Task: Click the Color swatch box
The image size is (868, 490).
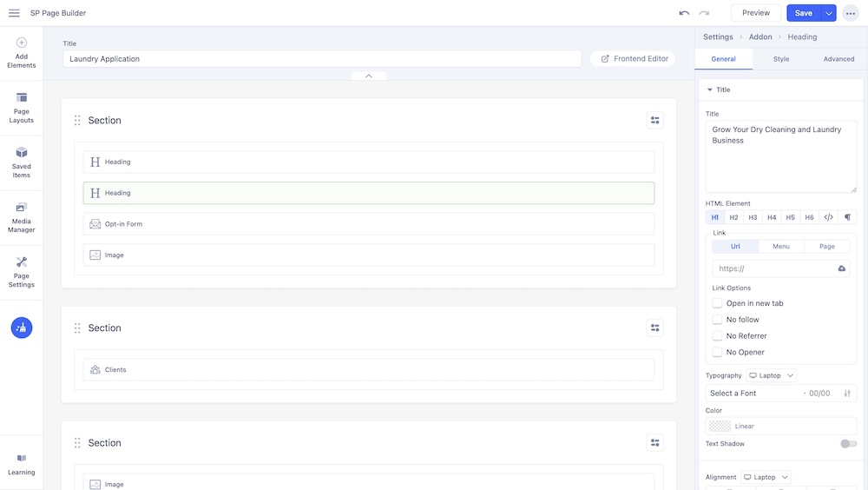Action: (x=720, y=426)
